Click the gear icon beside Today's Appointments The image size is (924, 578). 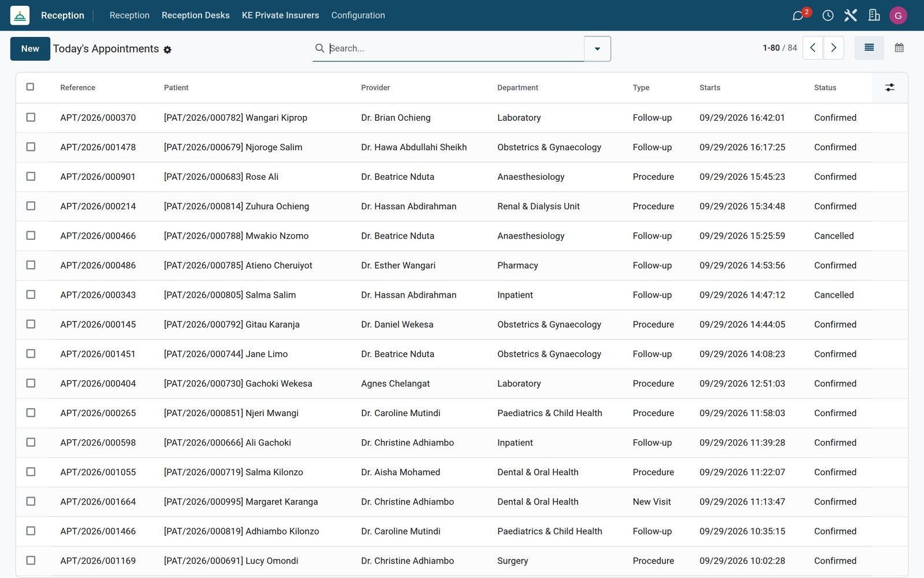167,50
